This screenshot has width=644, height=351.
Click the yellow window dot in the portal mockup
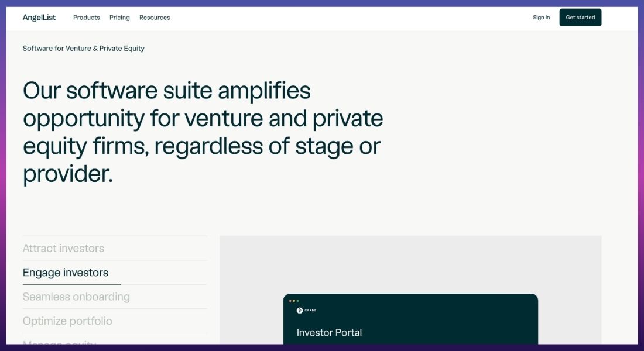[294, 301]
